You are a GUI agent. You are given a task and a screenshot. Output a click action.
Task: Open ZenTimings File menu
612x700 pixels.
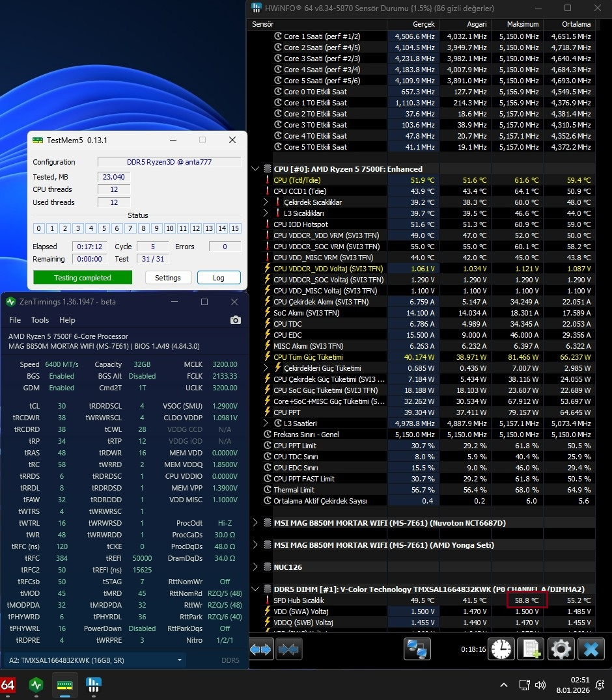click(x=15, y=320)
